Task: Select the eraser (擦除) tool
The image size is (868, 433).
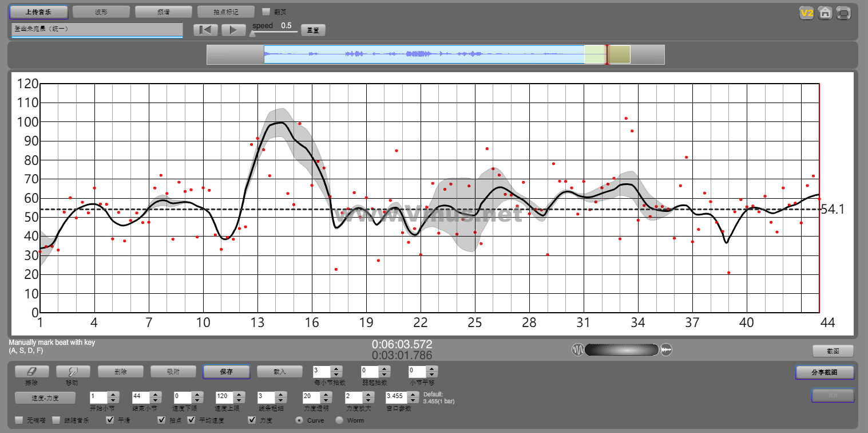Action: click(31, 372)
